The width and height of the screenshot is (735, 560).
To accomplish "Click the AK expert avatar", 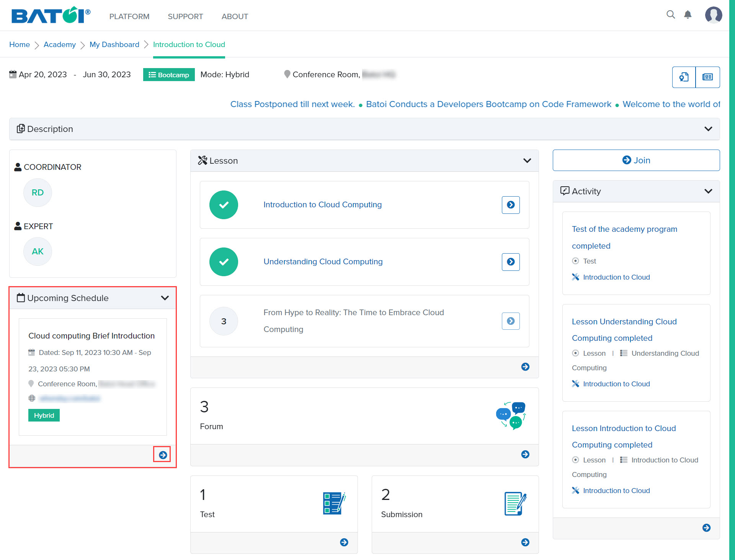I will click(38, 252).
